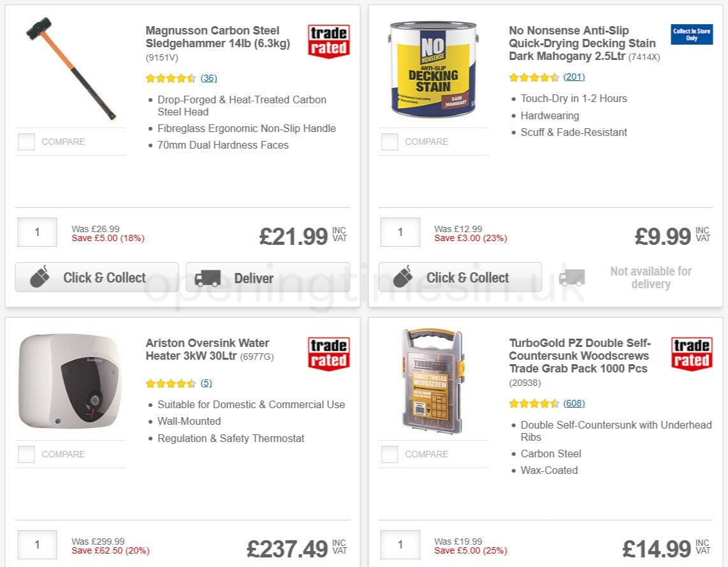This screenshot has width=728, height=567.
Task: Click the Collect In Store Only badge on decking stain
Action: click(x=691, y=34)
